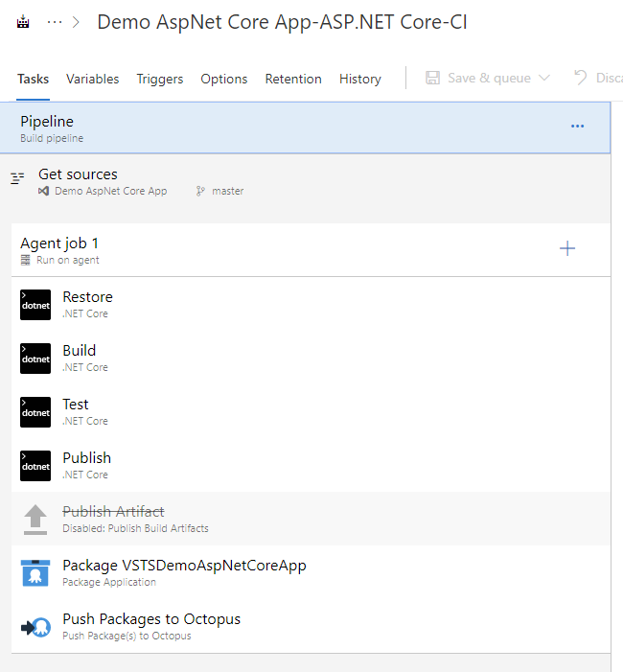Click the upload arrow icon of Publish Artifact

35,520
